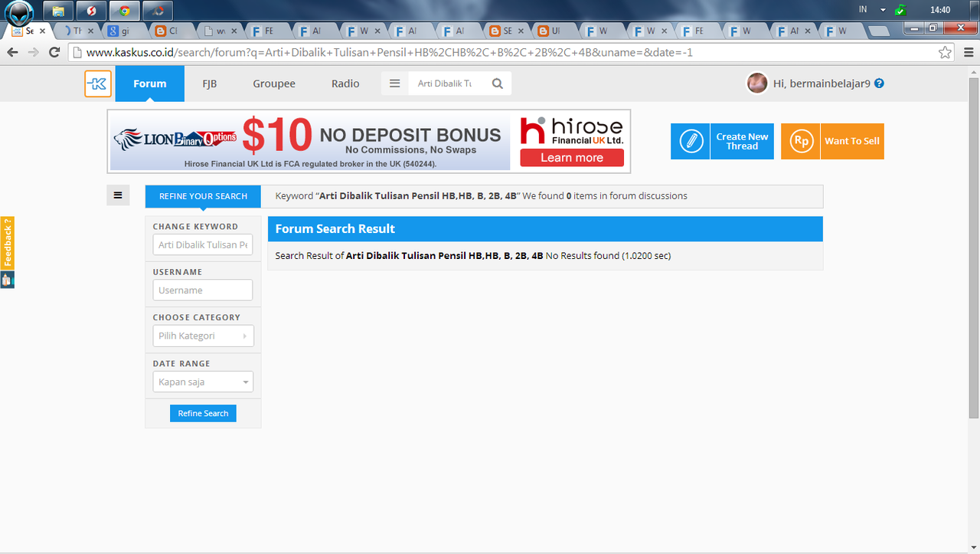Image resolution: width=980 pixels, height=554 pixels.
Task: Click the magnifier search icon in header
Action: [x=498, y=84]
